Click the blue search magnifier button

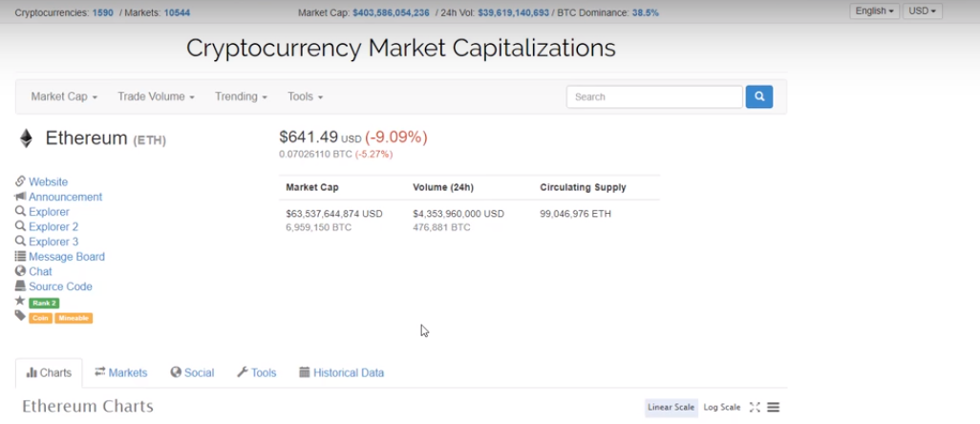tap(758, 96)
